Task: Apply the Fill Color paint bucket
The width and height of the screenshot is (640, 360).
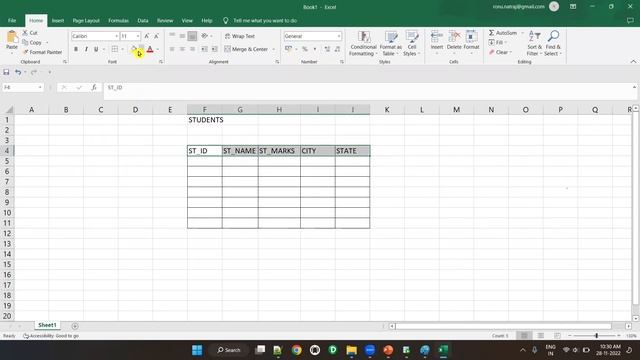Action: pyautogui.click(x=133, y=49)
